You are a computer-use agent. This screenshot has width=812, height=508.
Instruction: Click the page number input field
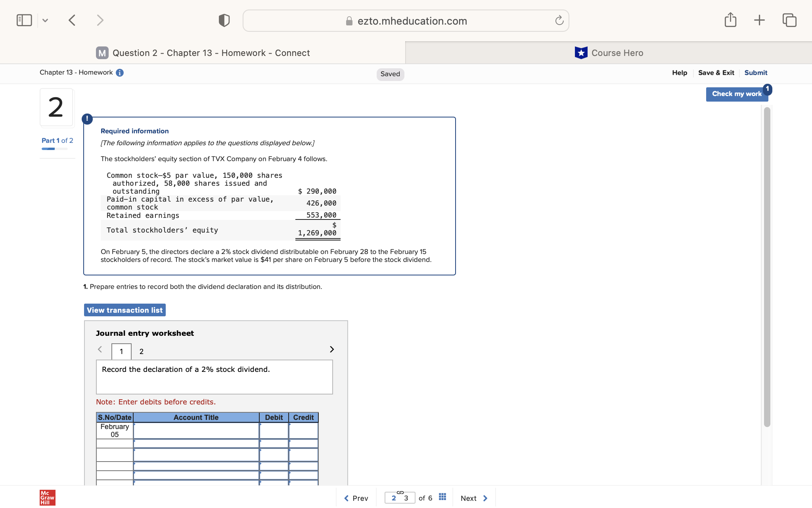click(400, 497)
